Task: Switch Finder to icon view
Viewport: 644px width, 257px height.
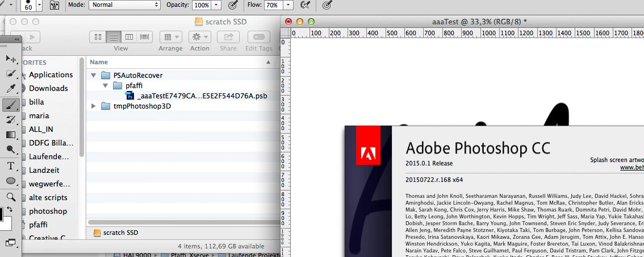Action: tap(98, 37)
